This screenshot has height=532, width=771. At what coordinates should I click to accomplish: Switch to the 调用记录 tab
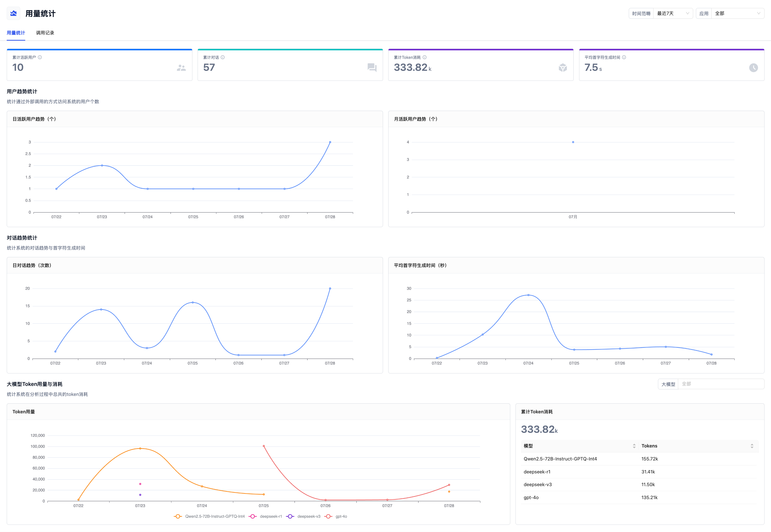click(x=45, y=33)
